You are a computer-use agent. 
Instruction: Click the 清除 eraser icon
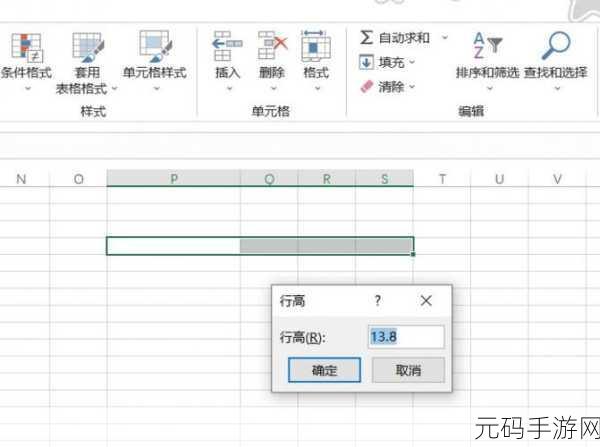(366, 87)
